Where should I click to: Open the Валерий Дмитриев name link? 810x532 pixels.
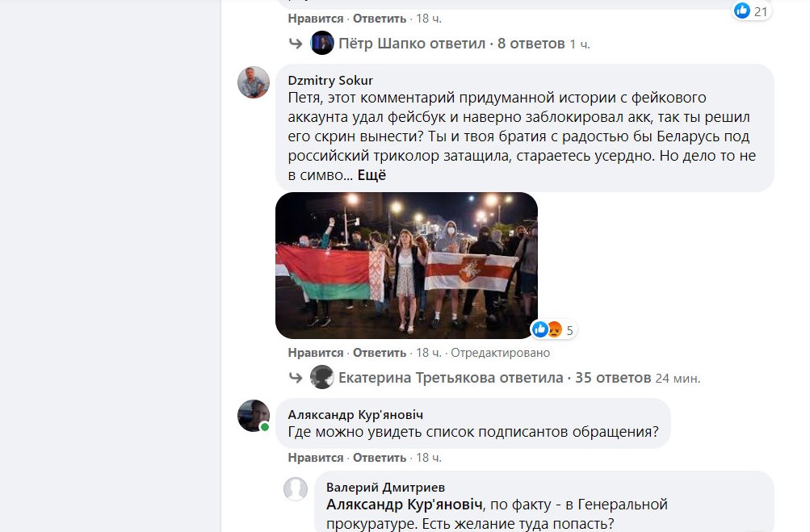[x=385, y=487]
